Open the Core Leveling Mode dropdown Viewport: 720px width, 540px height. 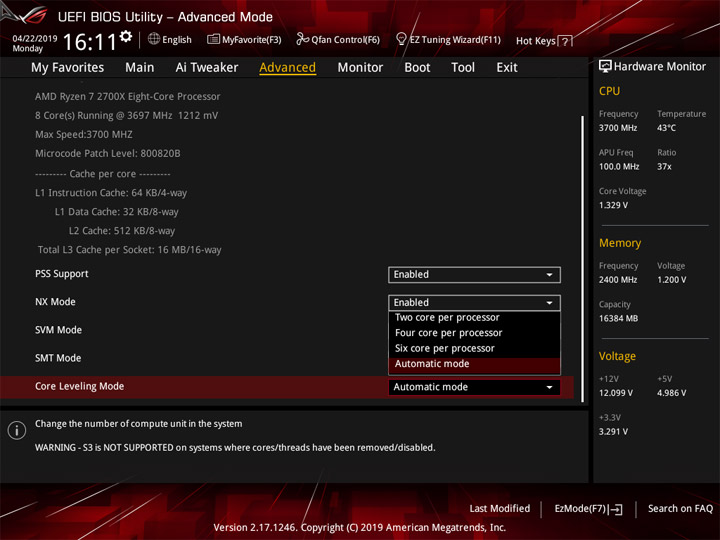tap(474, 387)
